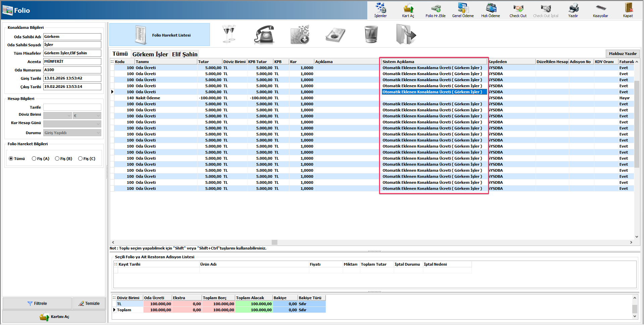This screenshot has height=325, width=644.
Task: Open Folio Hr.Ekle from the toolbar
Action: click(x=435, y=10)
